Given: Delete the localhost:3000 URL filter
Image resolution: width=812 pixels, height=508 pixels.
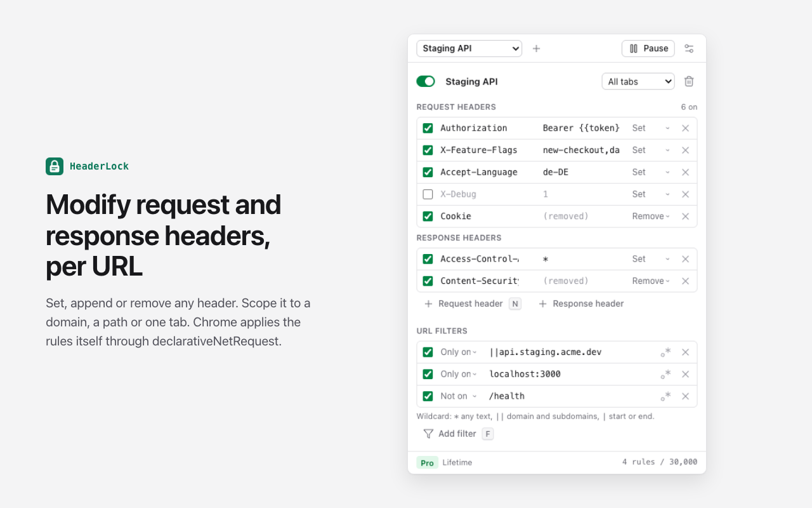Looking at the screenshot, I should click(x=685, y=374).
